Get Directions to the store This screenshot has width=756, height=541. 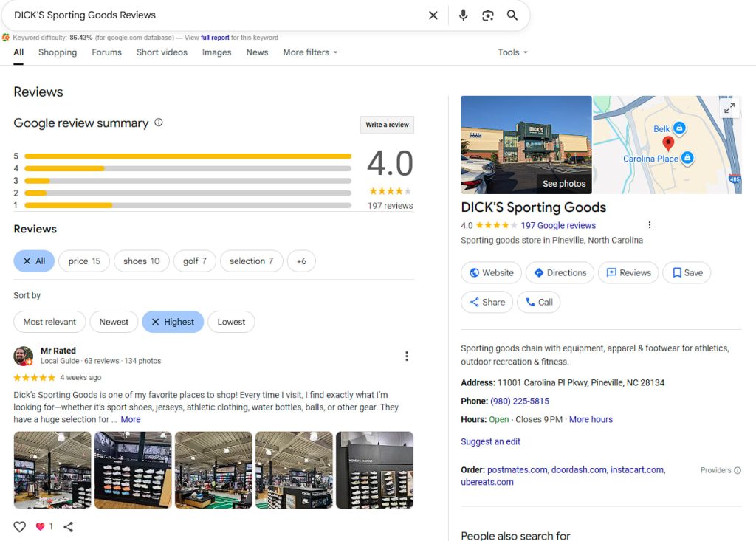click(x=560, y=272)
